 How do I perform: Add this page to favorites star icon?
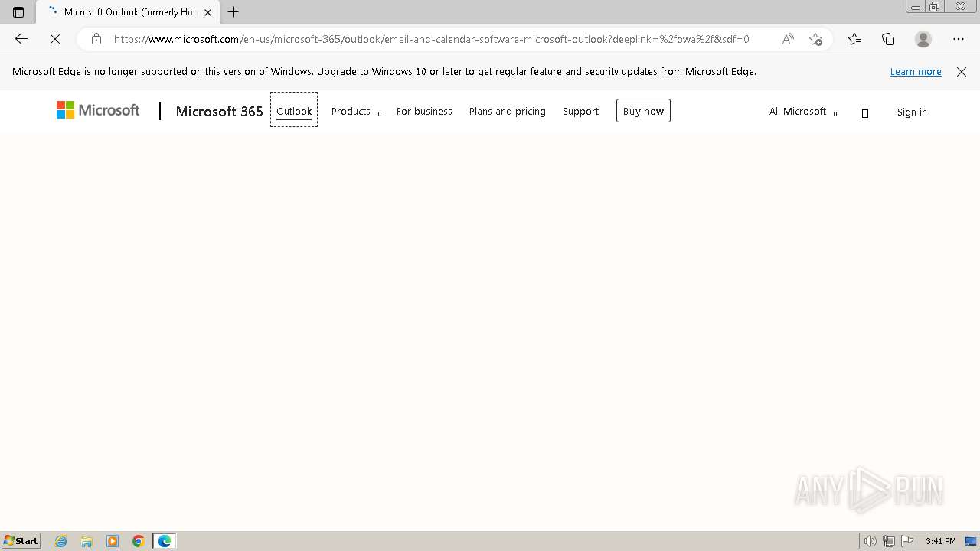click(x=815, y=39)
